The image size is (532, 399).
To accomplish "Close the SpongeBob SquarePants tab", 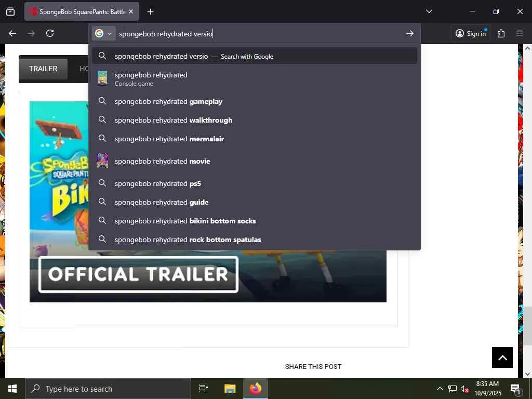I will click(x=131, y=11).
